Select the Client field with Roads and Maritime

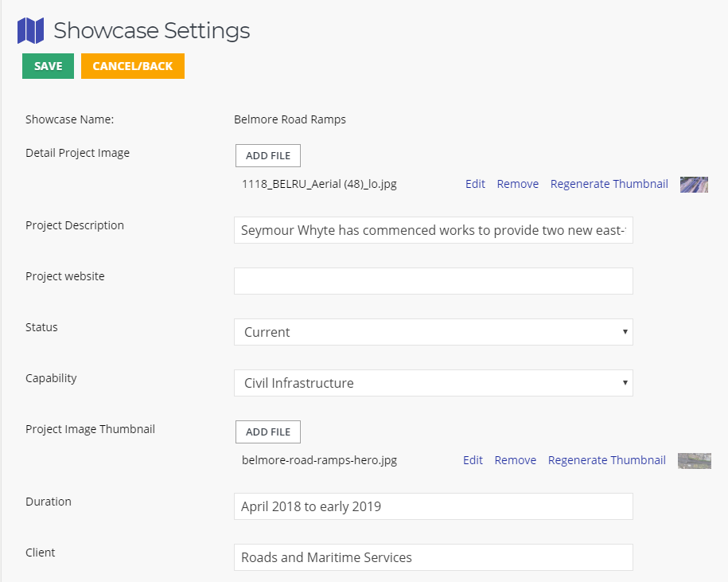(x=433, y=557)
